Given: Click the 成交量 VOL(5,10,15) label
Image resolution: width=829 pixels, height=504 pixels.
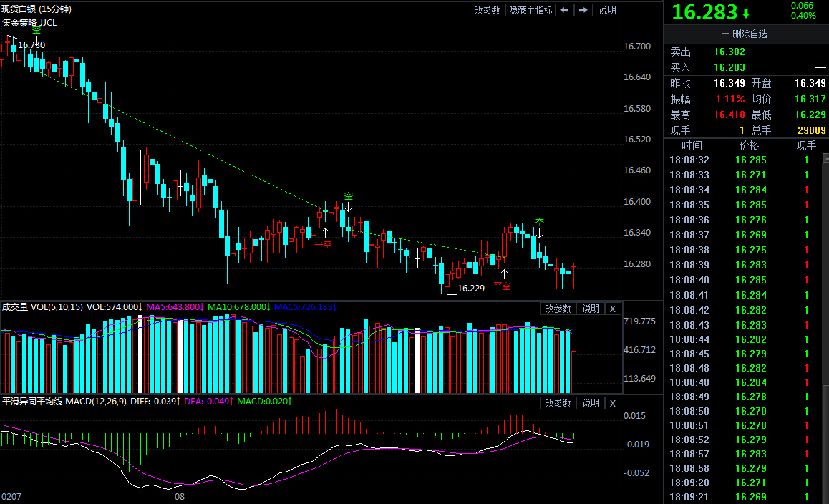Looking at the screenshot, I should pos(42,306).
